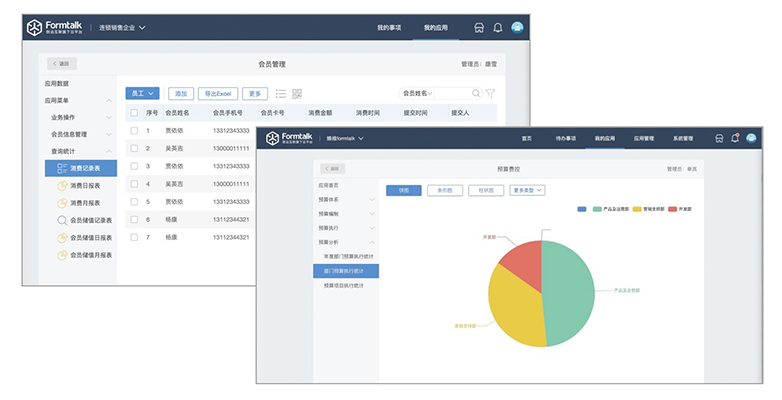The height and width of the screenshot is (400, 782).
Task: Collapse the 预算分析 menu section
Action: [372, 242]
